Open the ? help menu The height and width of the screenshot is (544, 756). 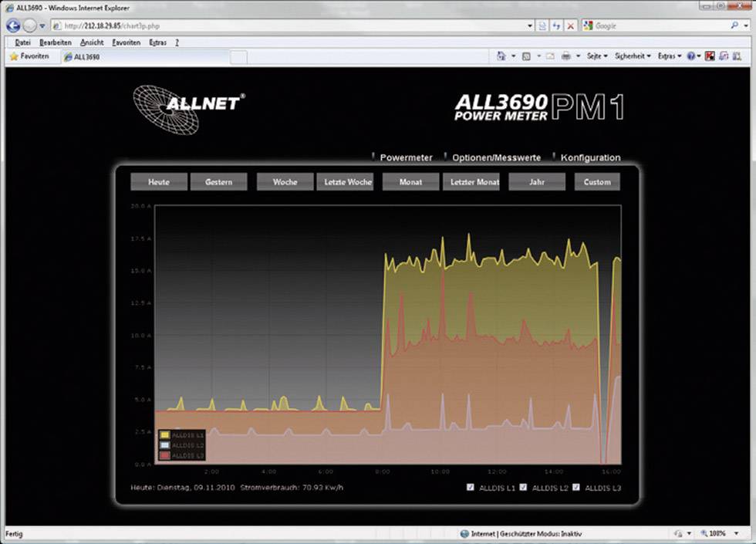(x=177, y=42)
